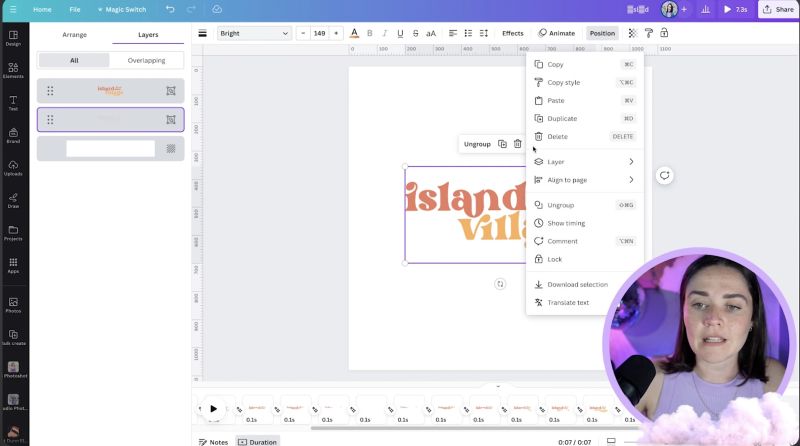
Task: Open the Draw sidebar tool
Action: 13,201
